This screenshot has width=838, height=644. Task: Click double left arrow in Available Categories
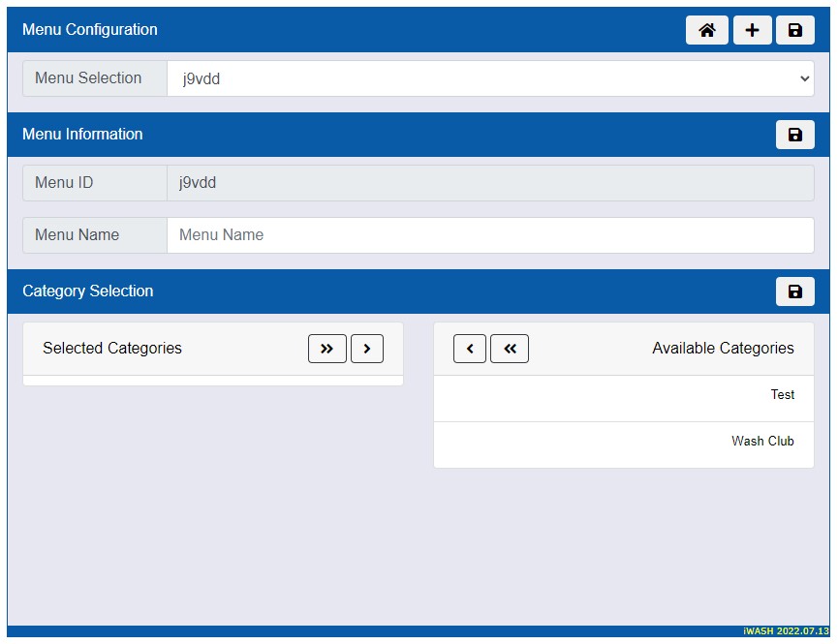tap(510, 349)
